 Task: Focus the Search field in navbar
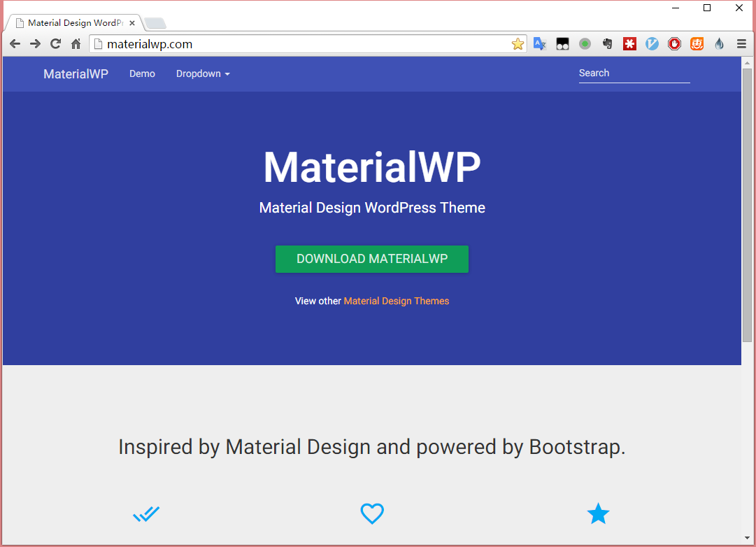[634, 73]
